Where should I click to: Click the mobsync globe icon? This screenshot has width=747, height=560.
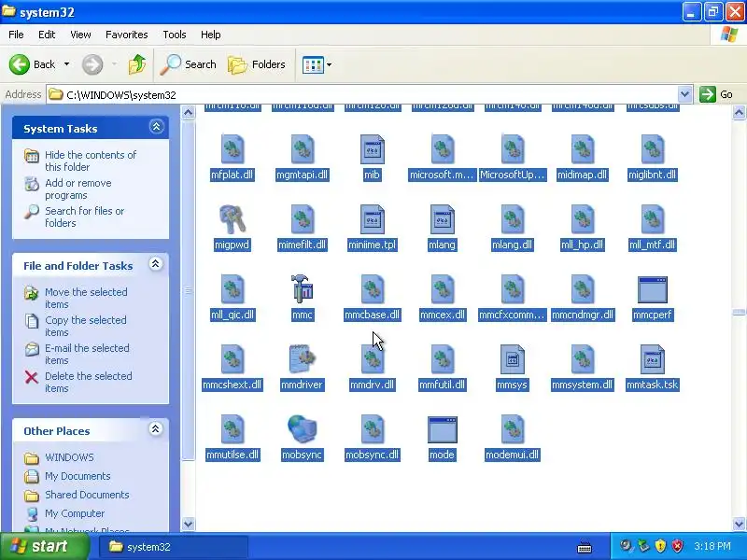(x=302, y=428)
